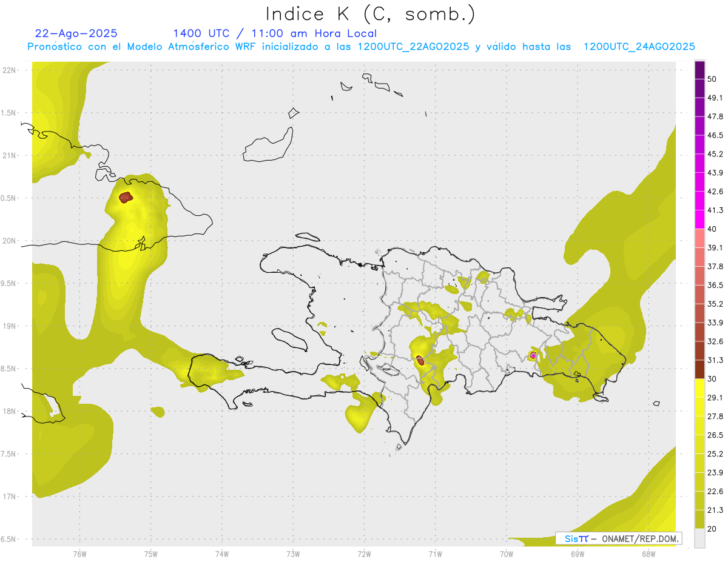This screenshot has width=728, height=562.
Task: Select the date label '22-Ago-2025'
Action: 76,33
